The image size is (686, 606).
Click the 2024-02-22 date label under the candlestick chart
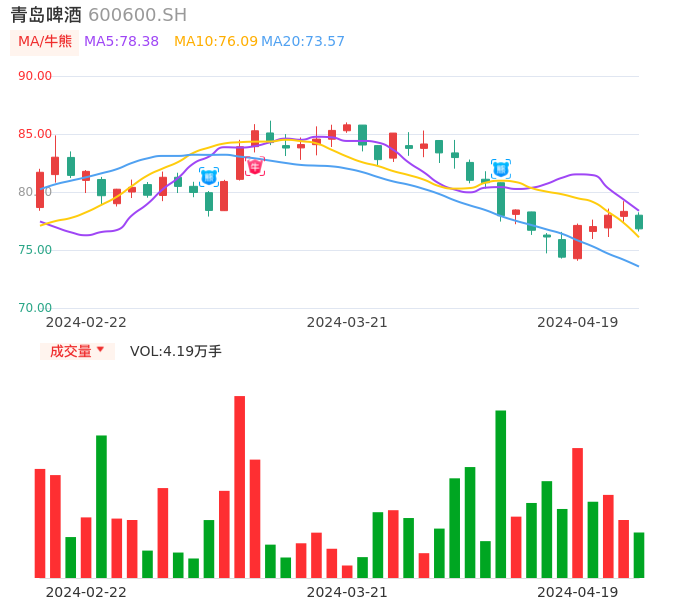pyautogui.click(x=86, y=322)
